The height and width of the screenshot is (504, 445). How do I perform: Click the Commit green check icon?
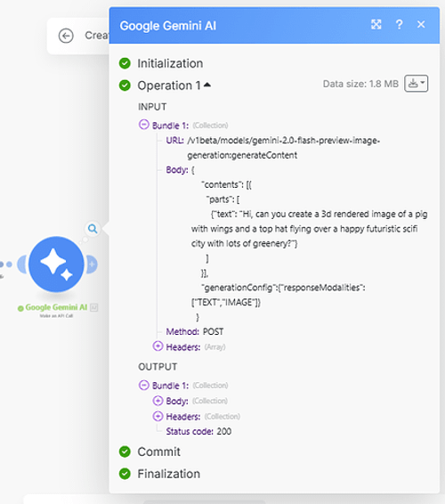pos(125,451)
